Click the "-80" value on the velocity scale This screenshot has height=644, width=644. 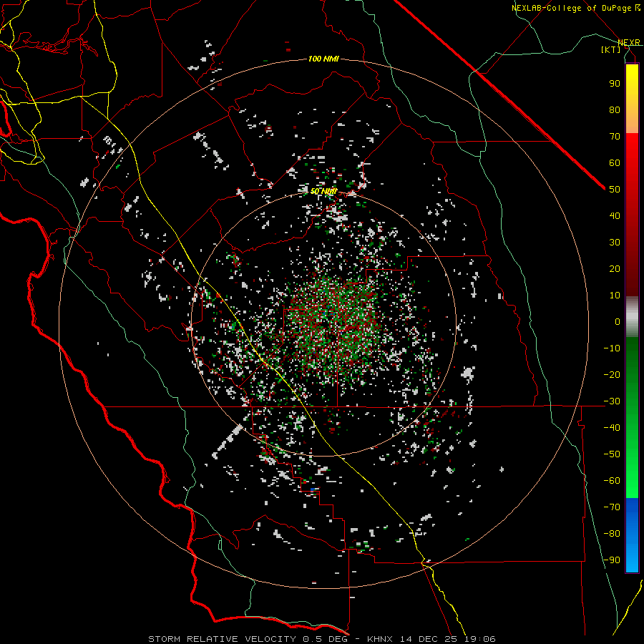coord(612,534)
